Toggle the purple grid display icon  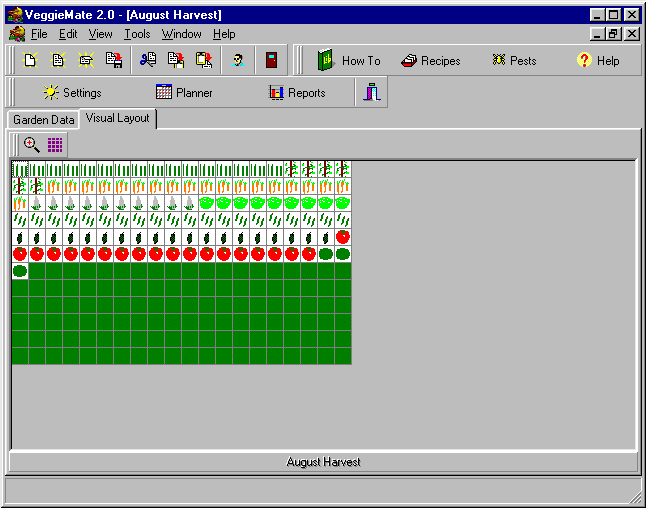[x=55, y=144]
